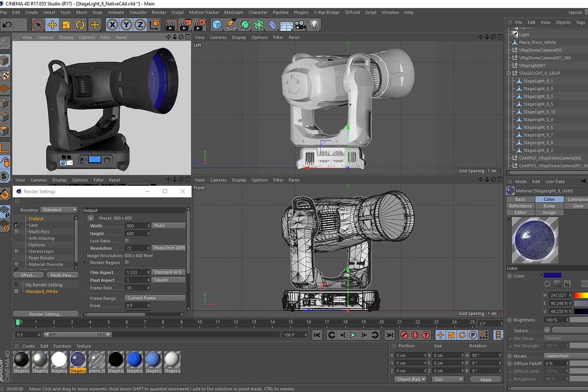Click Render to Picture Viewer icon

tap(185, 24)
